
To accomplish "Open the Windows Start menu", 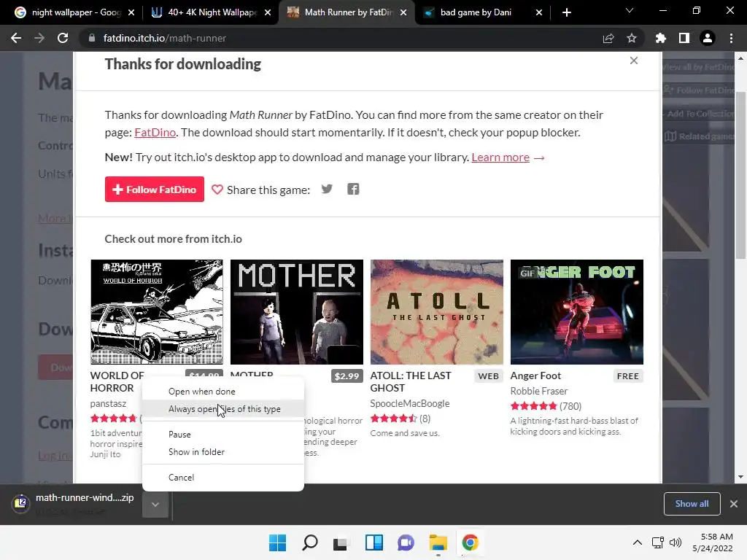I will pos(277,542).
